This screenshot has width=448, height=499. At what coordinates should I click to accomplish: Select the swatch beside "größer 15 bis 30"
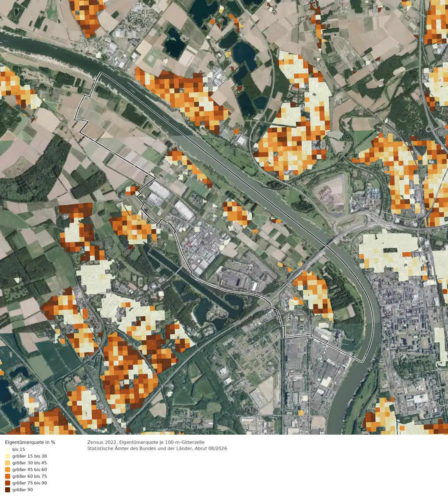pyautogui.click(x=7, y=456)
